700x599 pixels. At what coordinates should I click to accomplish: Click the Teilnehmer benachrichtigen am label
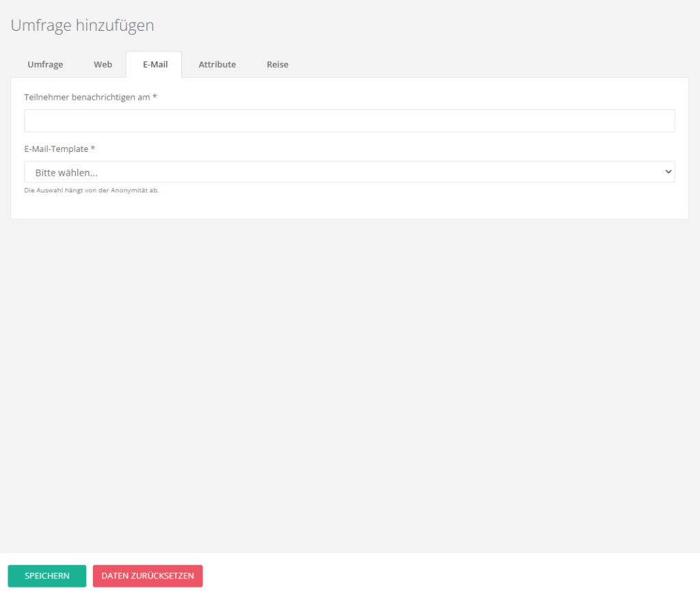[x=87, y=97]
